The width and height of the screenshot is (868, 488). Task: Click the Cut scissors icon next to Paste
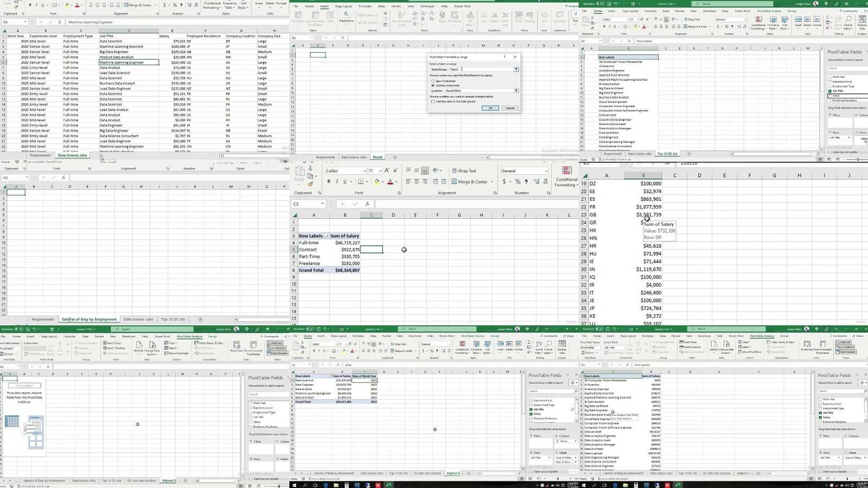click(x=310, y=168)
